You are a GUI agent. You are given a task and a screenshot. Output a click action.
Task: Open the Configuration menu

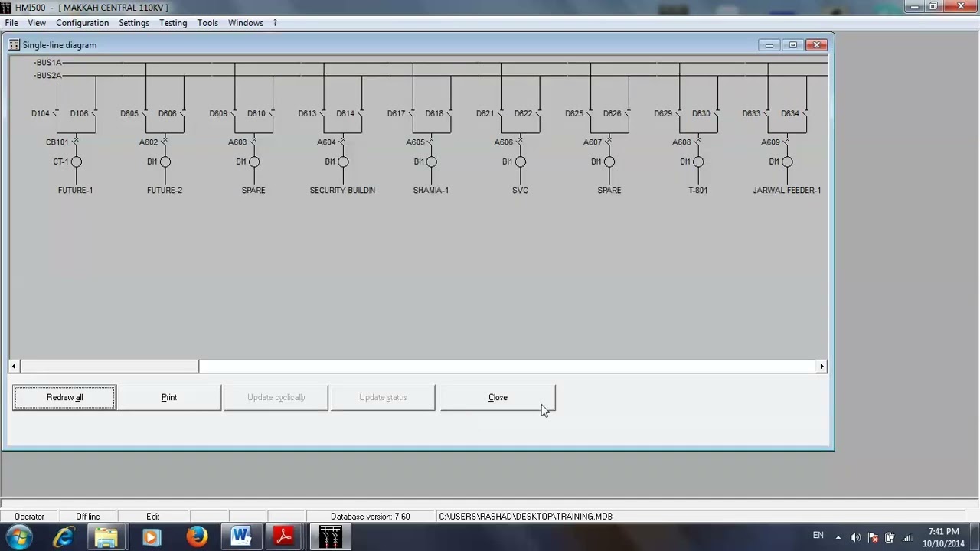82,23
